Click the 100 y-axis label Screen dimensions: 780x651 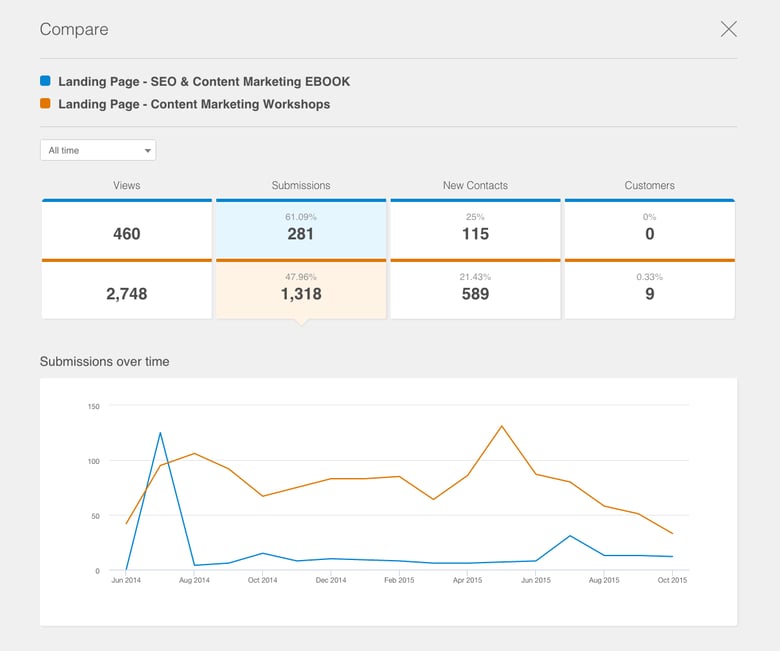(x=94, y=461)
